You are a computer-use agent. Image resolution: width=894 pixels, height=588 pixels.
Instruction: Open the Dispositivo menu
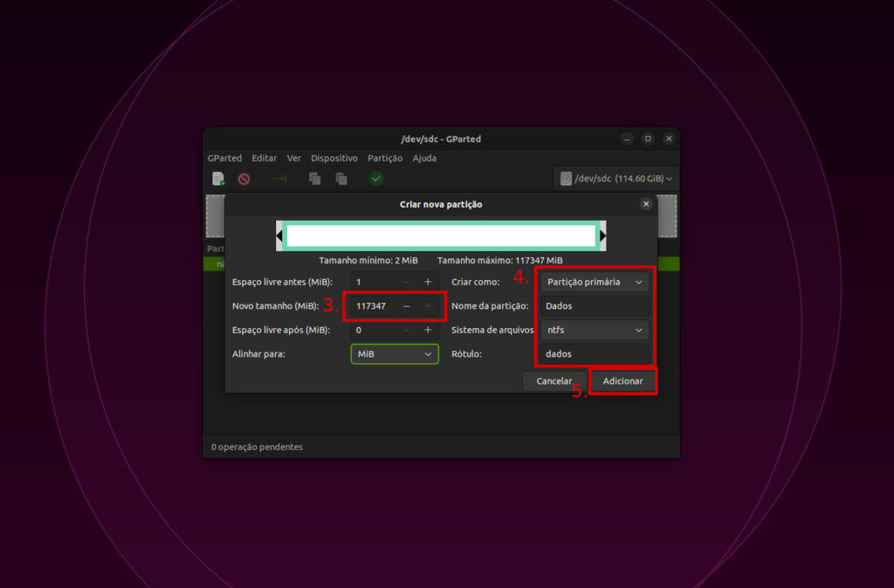334,158
